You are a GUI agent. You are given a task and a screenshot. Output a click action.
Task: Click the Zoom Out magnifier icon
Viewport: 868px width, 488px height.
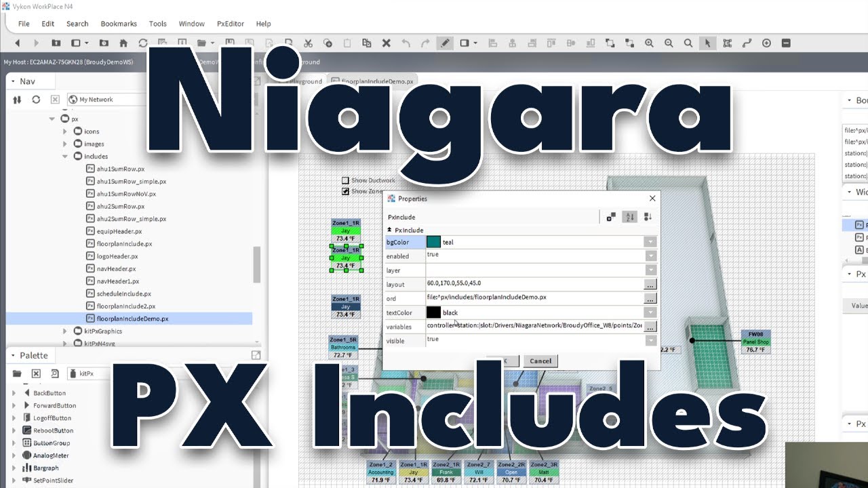pyautogui.click(x=669, y=43)
